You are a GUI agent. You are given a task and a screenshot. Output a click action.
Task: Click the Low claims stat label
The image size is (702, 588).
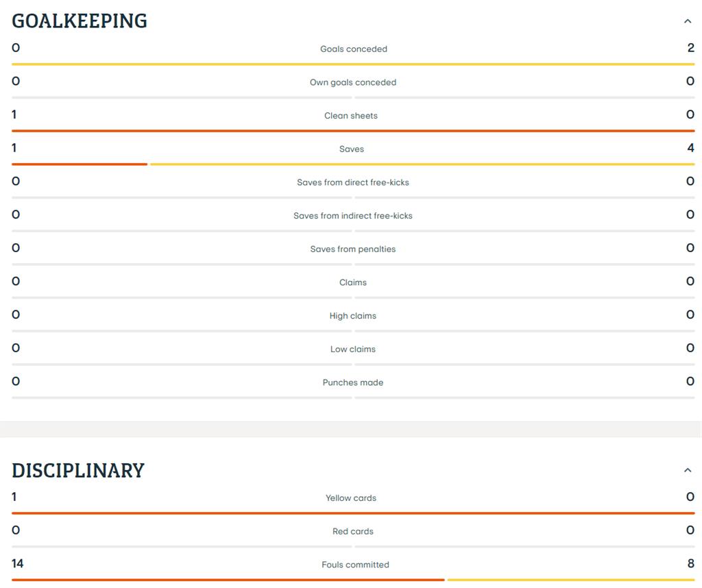[x=353, y=350]
